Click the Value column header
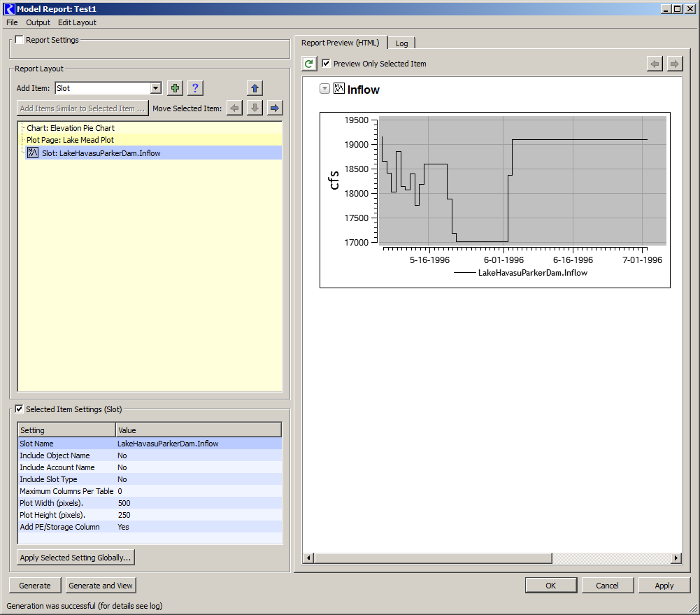 [x=199, y=430]
